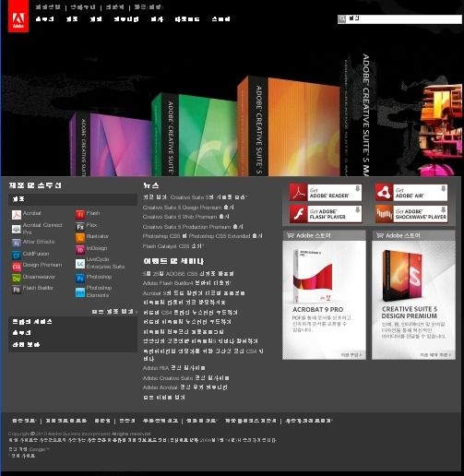
Task: Open Creative Suite 5 Design Premium news
Action: (x=188, y=208)
